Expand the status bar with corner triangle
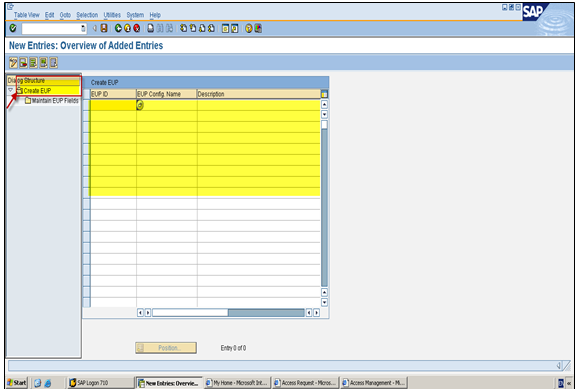 click(559, 365)
